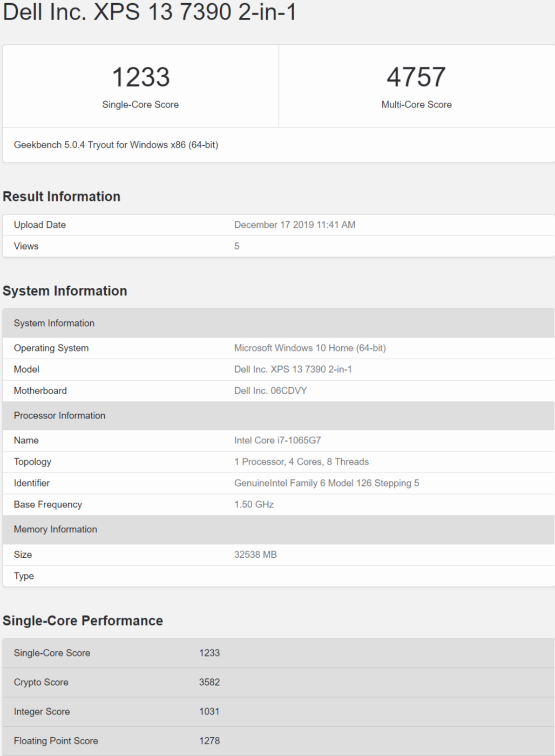Open the Single-Core Performance heading
Screen dimensions: 555x756
(82, 621)
